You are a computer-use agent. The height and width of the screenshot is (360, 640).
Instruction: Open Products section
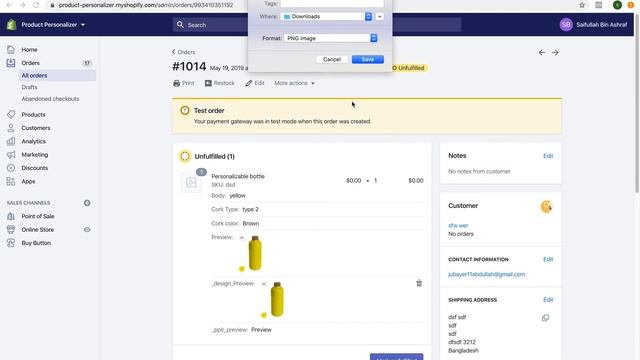[33, 115]
